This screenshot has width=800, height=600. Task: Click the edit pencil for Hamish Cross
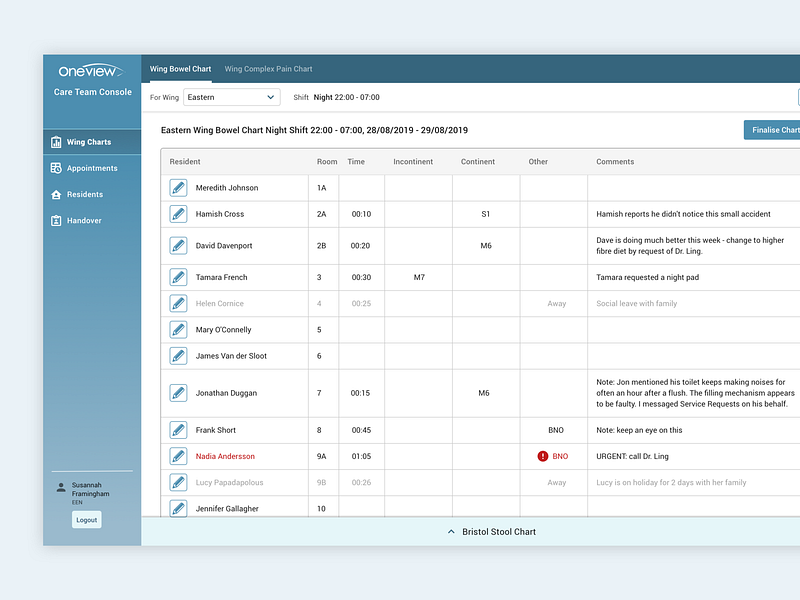coord(178,214)
